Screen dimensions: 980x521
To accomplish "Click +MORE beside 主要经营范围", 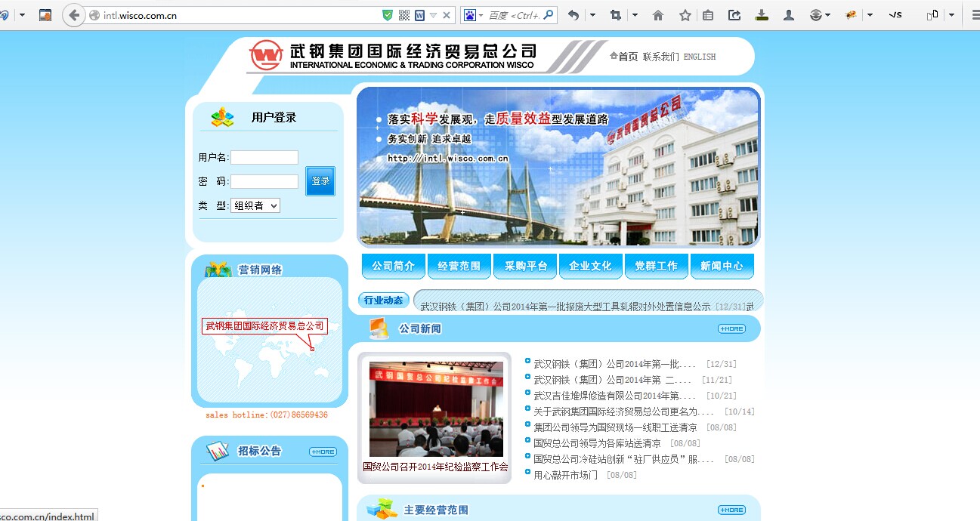I will [731, 510].
